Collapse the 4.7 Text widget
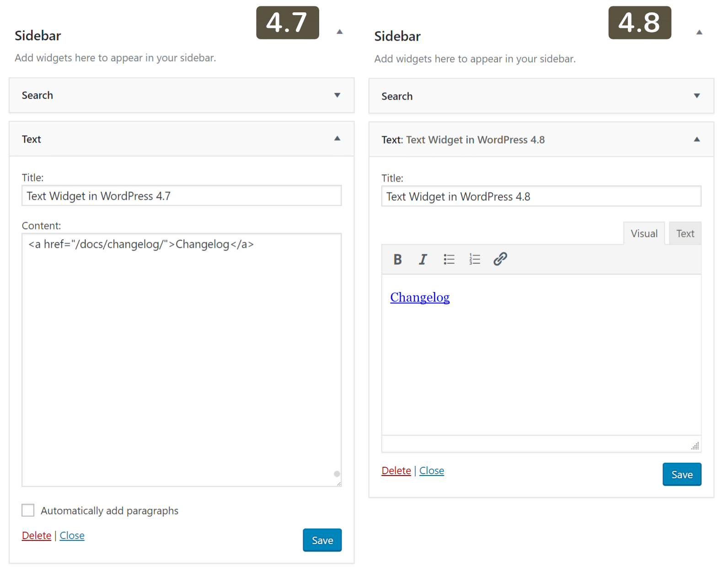The height and width of the screenshot is (577, 728). click(x=337, y=139)
